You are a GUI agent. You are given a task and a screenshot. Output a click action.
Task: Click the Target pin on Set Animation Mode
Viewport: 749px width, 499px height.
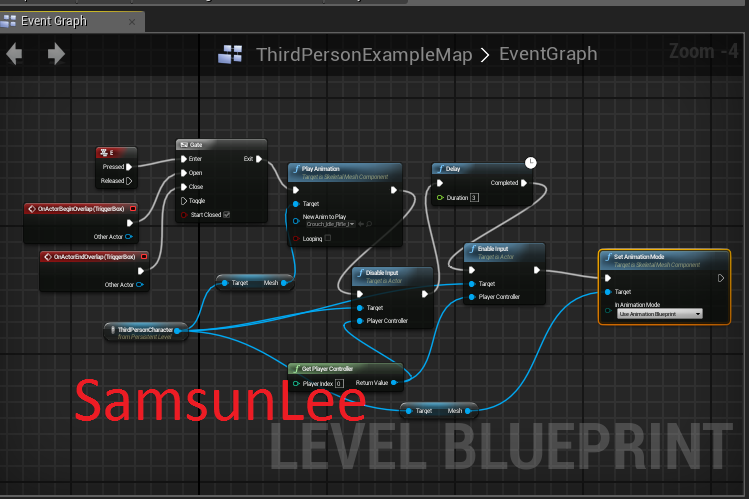[x=608, y=292]
